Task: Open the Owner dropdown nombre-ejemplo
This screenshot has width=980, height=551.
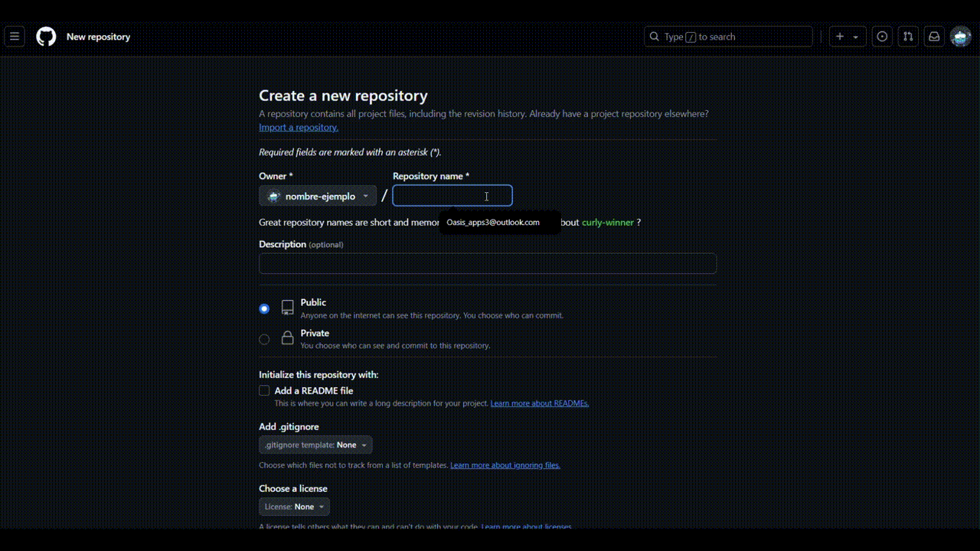Action: (x=317, y=196)
